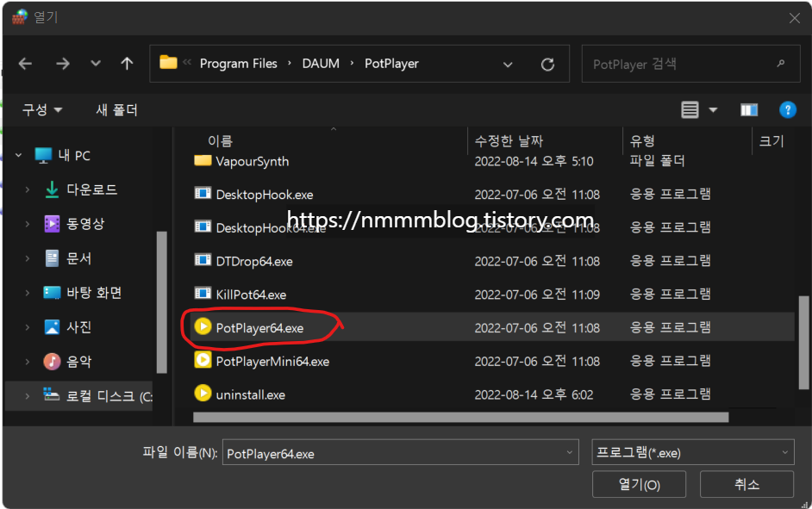Click the DTDrop64.exe file icon

coord(203,260)
